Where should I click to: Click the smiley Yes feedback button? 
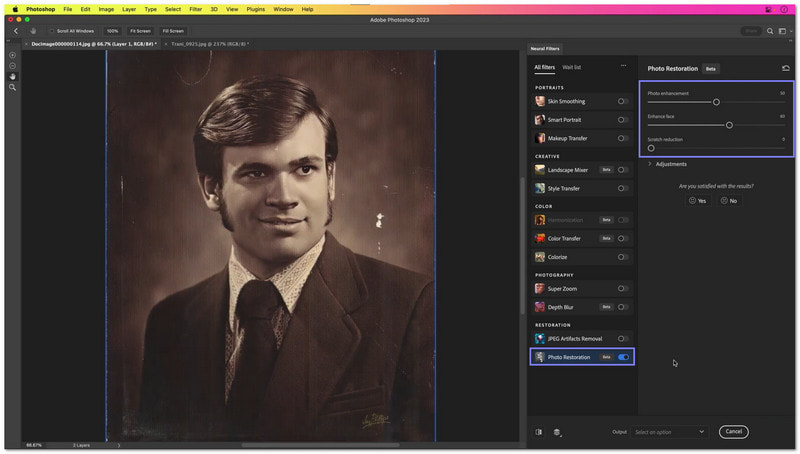697,200
